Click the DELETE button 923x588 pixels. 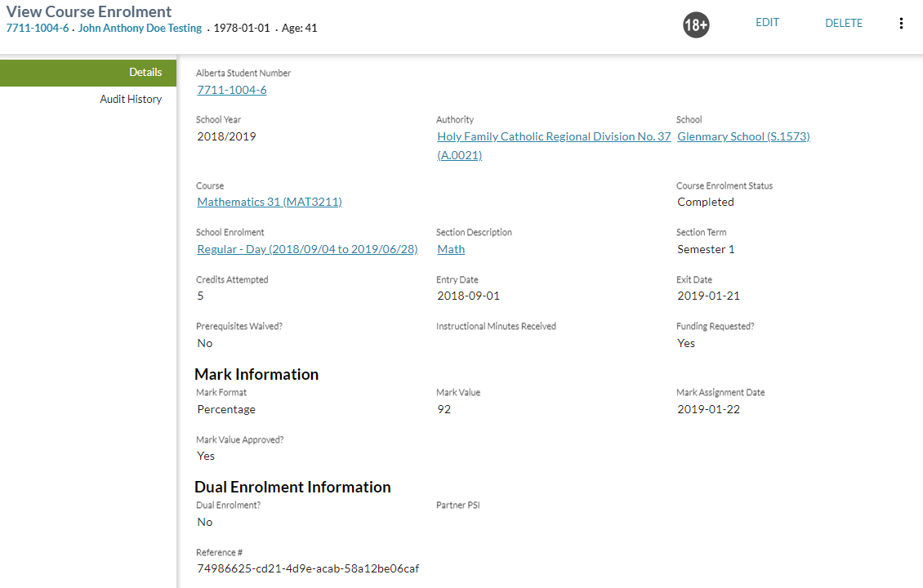pyautogui.click(x=844, y=23)
